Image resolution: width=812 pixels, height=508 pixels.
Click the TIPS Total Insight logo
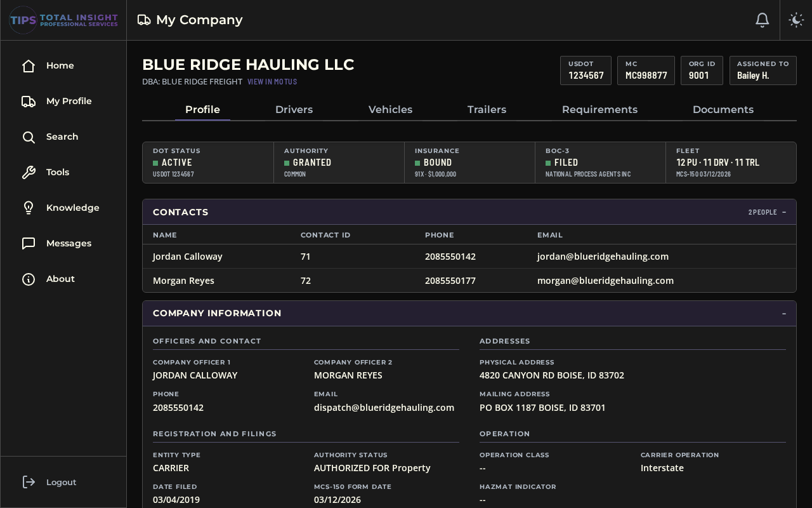tap(63, 20)
